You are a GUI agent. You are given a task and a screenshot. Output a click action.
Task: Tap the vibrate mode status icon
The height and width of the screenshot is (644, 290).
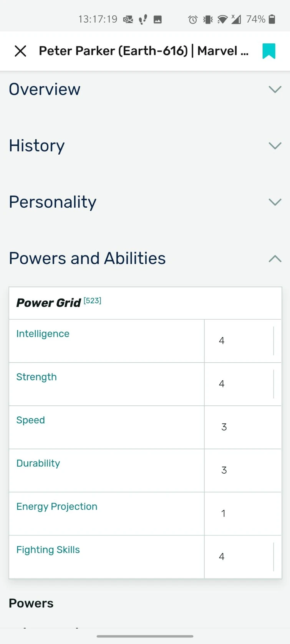click(x=208, y=19)
